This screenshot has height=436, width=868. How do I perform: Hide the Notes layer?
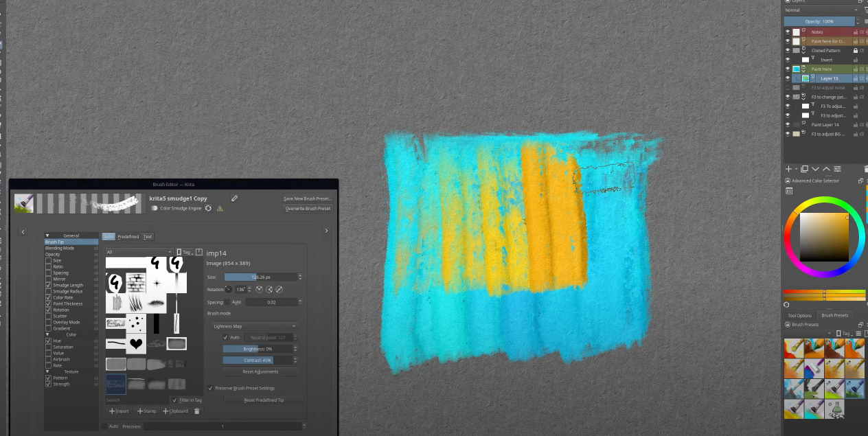coord(788,32)
